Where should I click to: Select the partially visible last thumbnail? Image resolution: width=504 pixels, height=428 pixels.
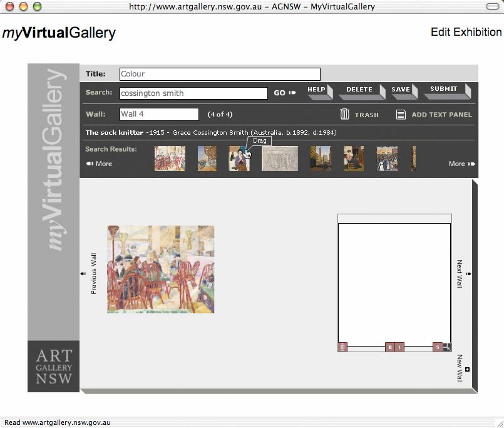point(413,159)
